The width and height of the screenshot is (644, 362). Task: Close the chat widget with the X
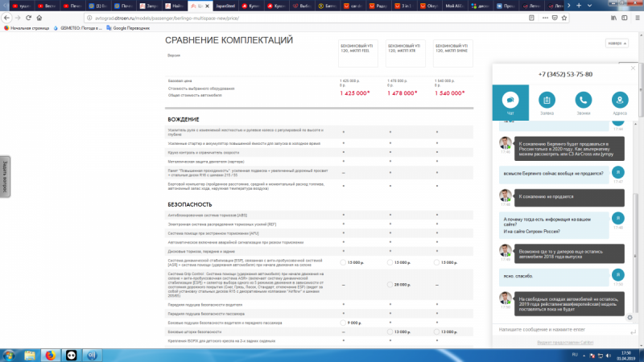click(x=634, y=69)
